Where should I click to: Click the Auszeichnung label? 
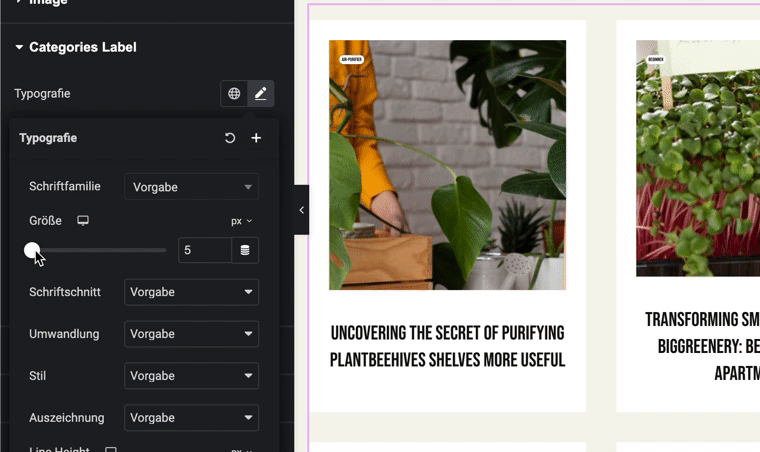point(67,418)
